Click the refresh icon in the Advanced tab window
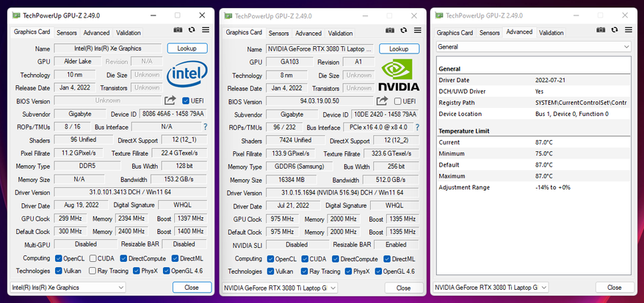The height and width of the screenshot is (303, 644). coord(615,29)
